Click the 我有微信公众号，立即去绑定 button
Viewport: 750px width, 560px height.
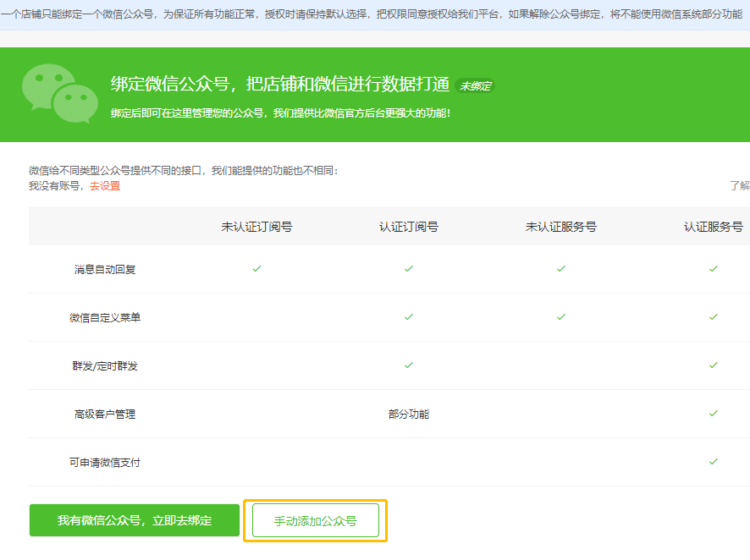click(135, 520)
